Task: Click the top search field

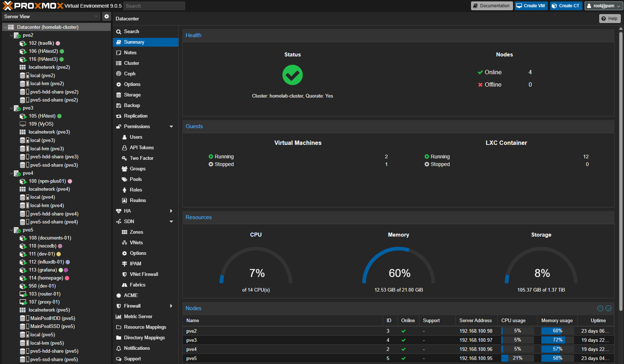Action: click(154, 5)
